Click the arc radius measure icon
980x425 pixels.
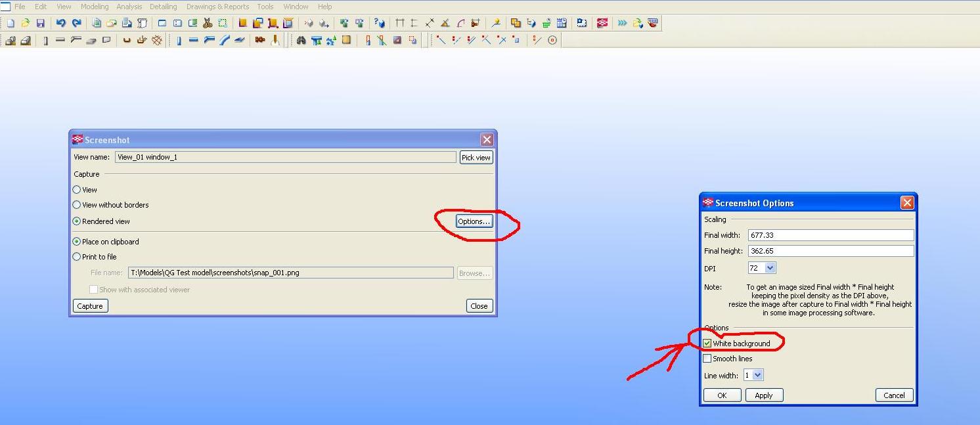[x=461, y=23]
